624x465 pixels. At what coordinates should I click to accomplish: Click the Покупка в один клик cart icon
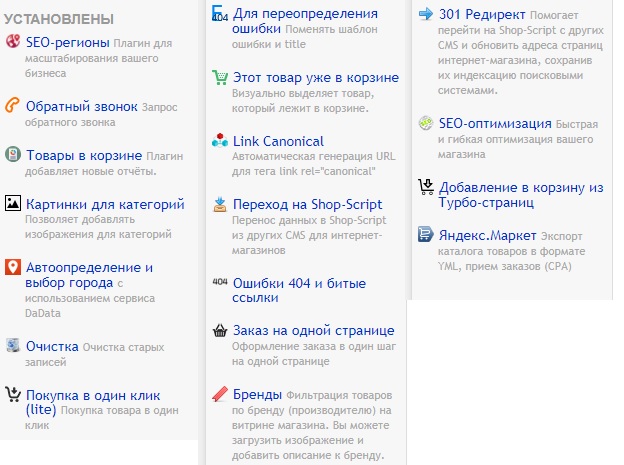(13, 394)
